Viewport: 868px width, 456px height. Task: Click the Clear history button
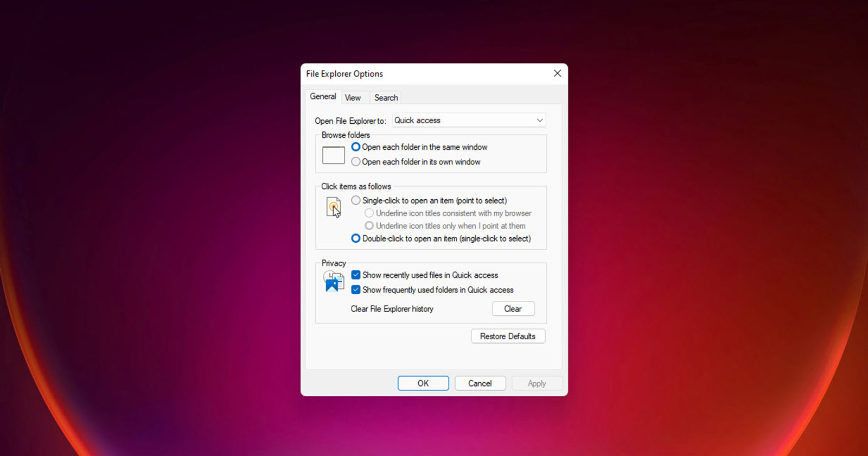(x=513, y=309)
